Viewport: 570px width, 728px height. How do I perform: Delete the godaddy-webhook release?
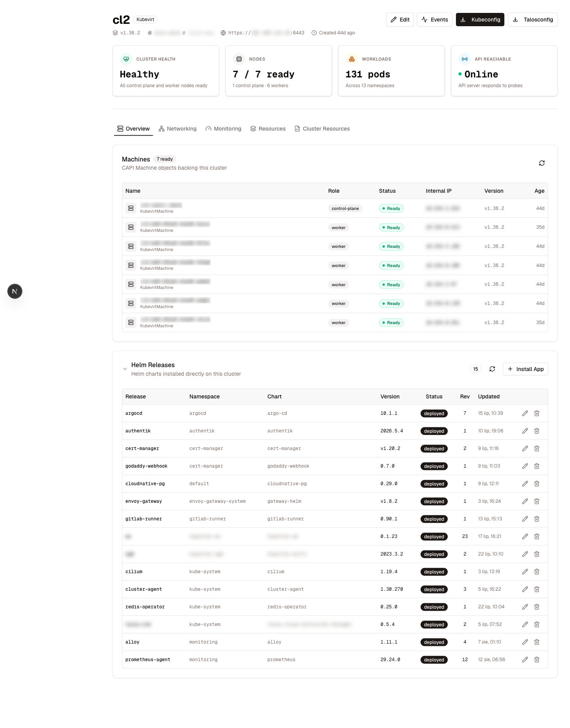tap(537, 466)
